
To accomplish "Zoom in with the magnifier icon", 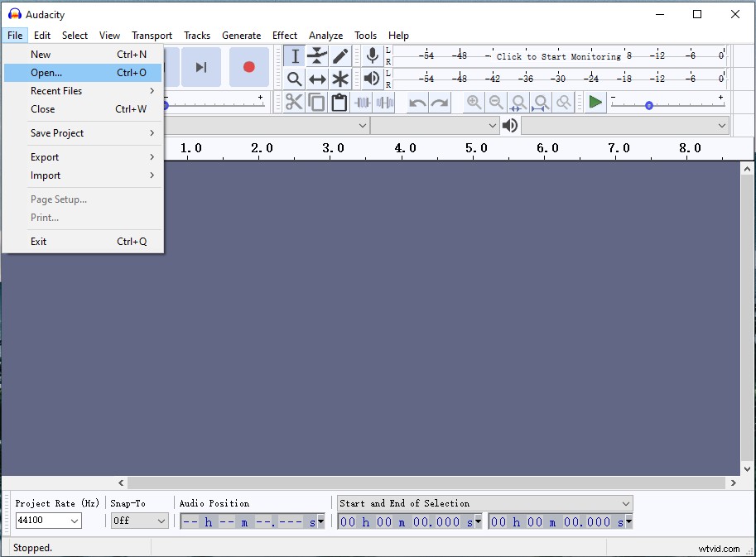I will tap(473, 102).
